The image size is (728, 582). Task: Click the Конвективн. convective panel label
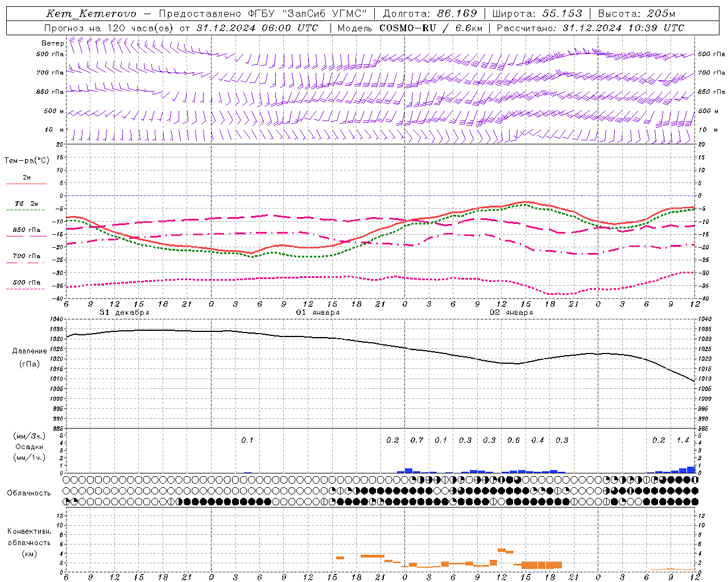pos(29,531)
